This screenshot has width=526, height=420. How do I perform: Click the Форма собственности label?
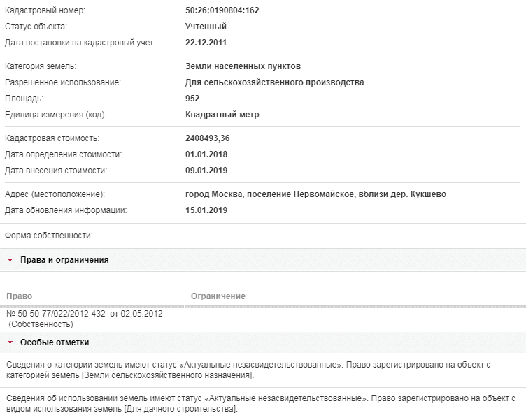tap(49, 236)
